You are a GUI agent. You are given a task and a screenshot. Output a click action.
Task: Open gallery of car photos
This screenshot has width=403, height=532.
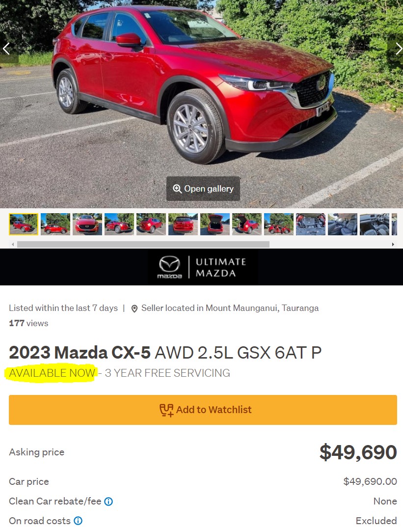pos(203,189)
